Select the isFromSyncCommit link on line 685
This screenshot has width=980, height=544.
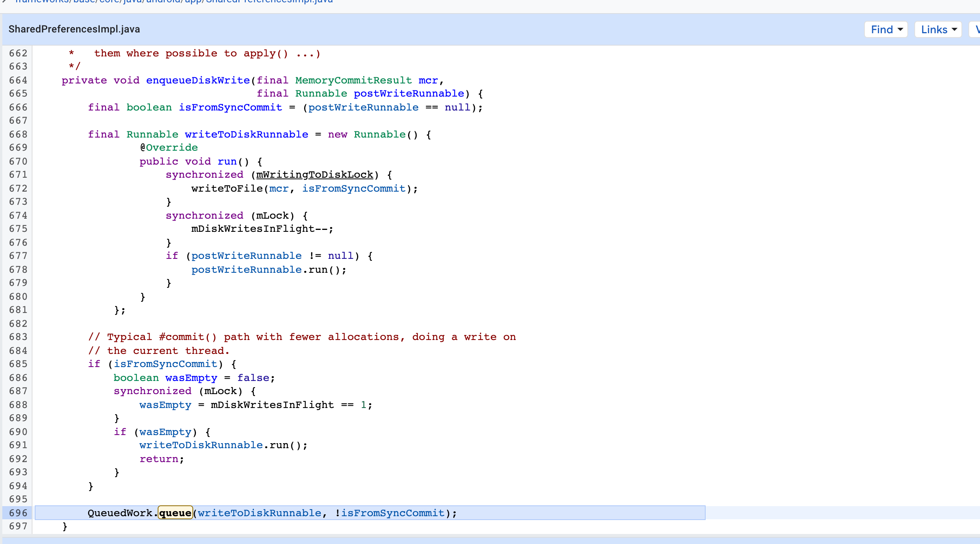[165, 364]
